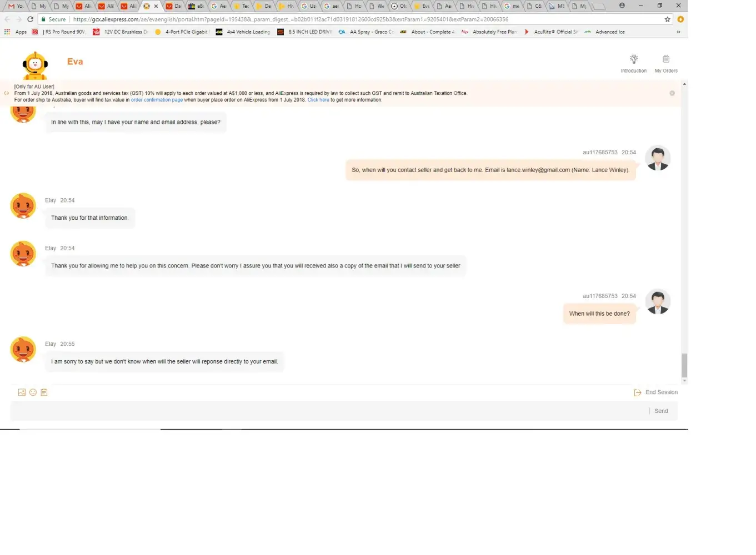This screenshot has width=756, height=555.
Task: Open the orange extension icon beside the address bar
Action: coord(680,19)
